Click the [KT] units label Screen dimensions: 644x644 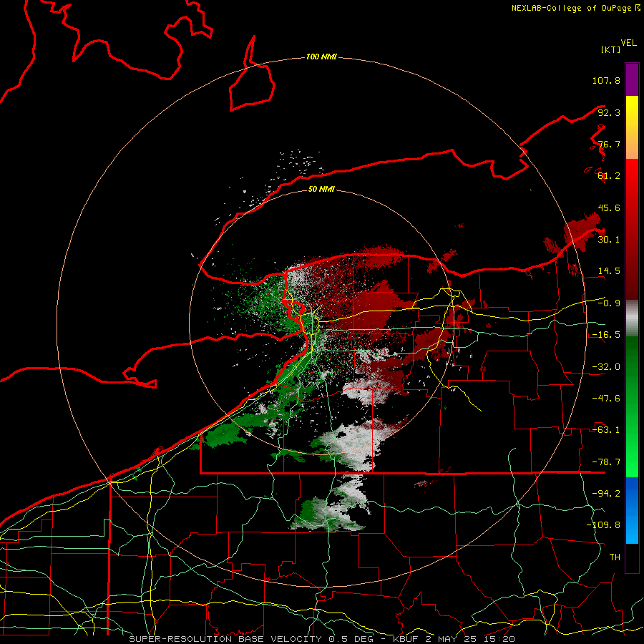[x=611, y=49]
